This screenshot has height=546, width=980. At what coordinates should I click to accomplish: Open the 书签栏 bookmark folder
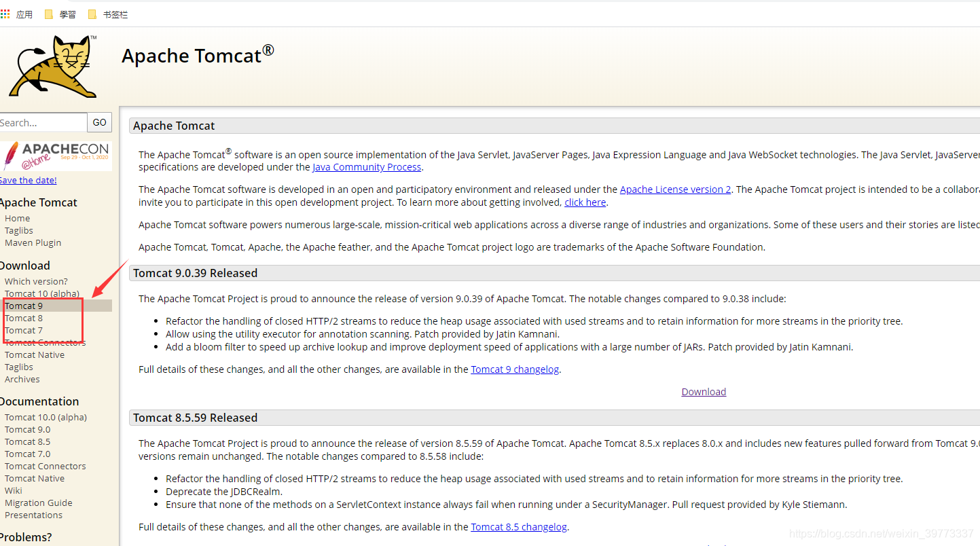(108, 14)
